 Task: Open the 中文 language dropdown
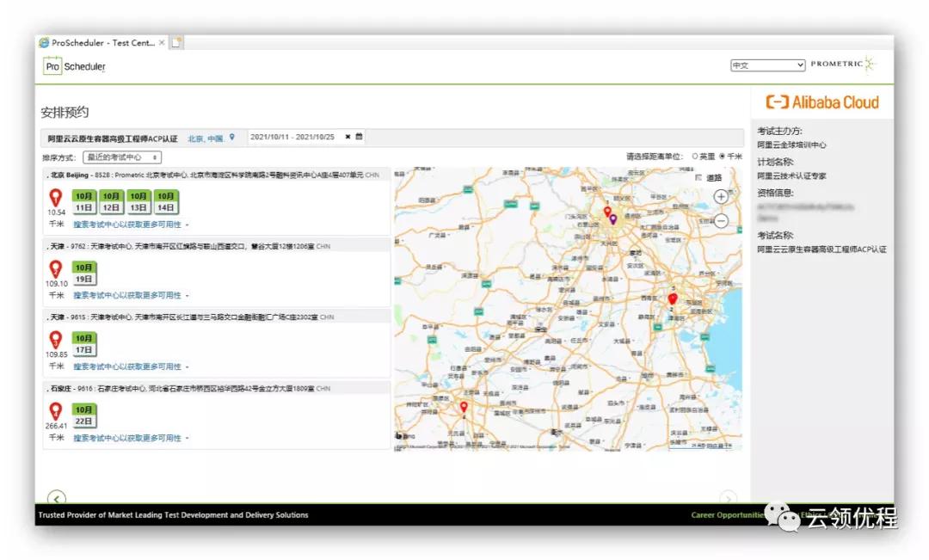[767, 65]
